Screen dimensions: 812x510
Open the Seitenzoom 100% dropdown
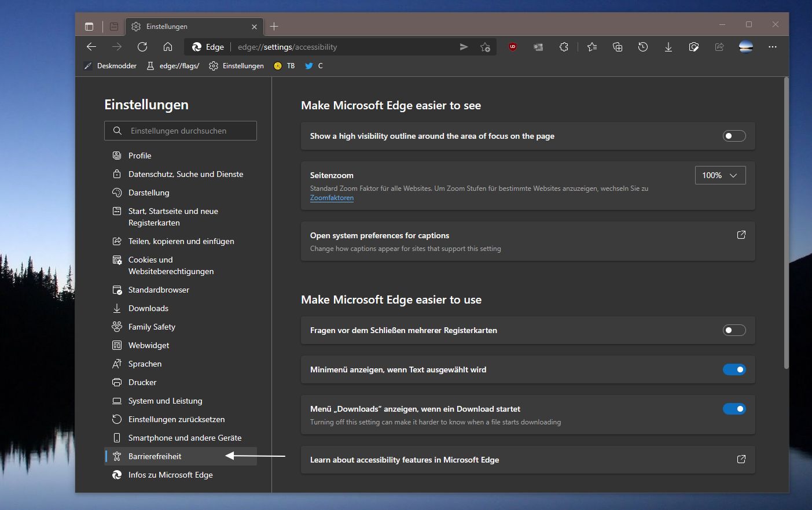pos(720,175)
